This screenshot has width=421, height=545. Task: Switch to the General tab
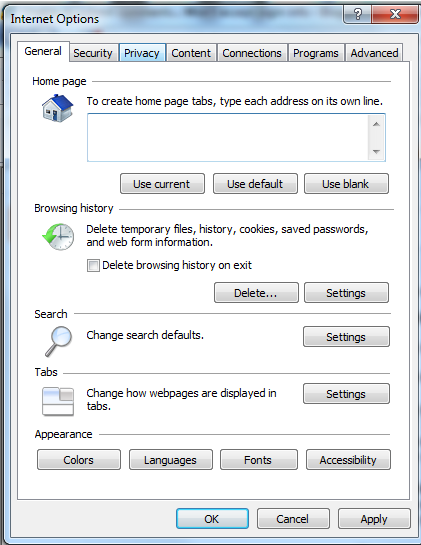pos(43,51)
